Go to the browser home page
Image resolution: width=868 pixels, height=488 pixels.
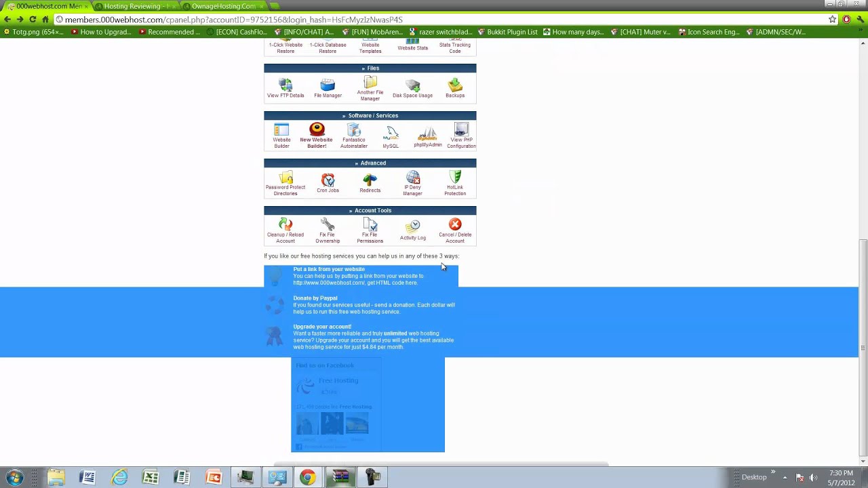coord(45,20)
